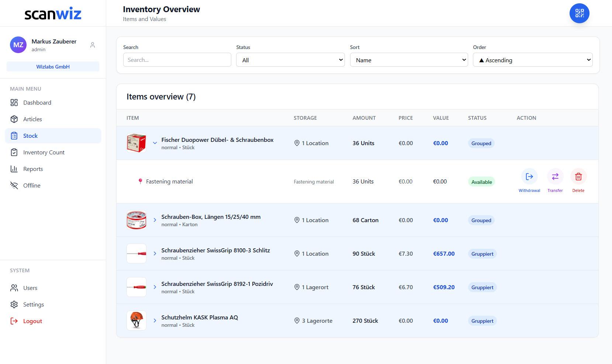Click the red Delete trash icon
This screenshot has width=612, height=364.
pyautogui.click(x=578, y=177)
